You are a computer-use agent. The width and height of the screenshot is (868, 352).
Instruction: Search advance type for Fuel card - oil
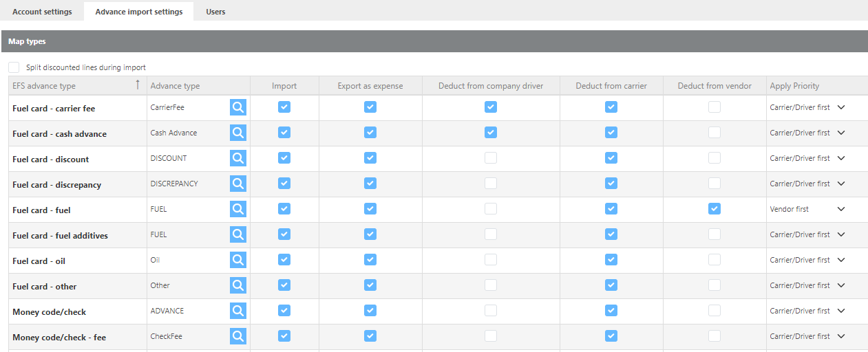237,260
